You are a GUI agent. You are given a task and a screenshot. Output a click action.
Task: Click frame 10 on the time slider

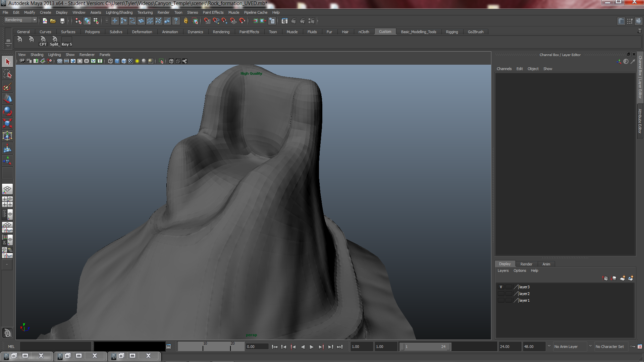click(203, 347)
